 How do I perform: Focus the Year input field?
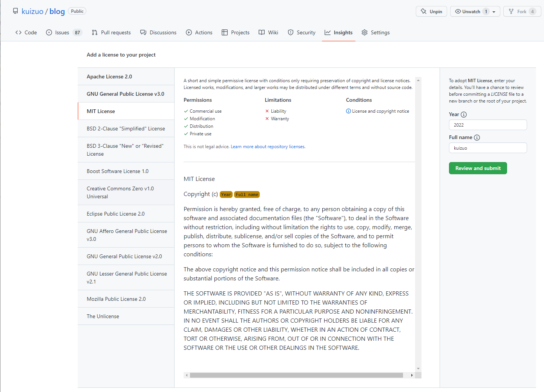tap(488, 125)
